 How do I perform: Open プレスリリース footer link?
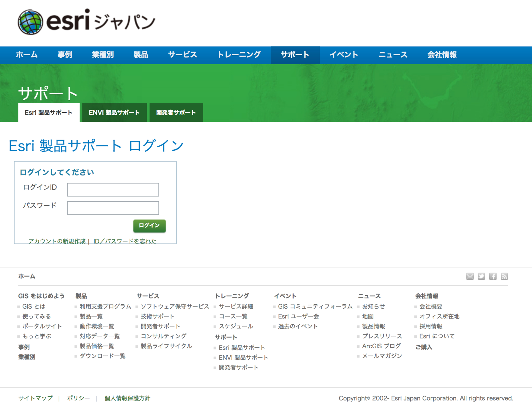point(382,336)
